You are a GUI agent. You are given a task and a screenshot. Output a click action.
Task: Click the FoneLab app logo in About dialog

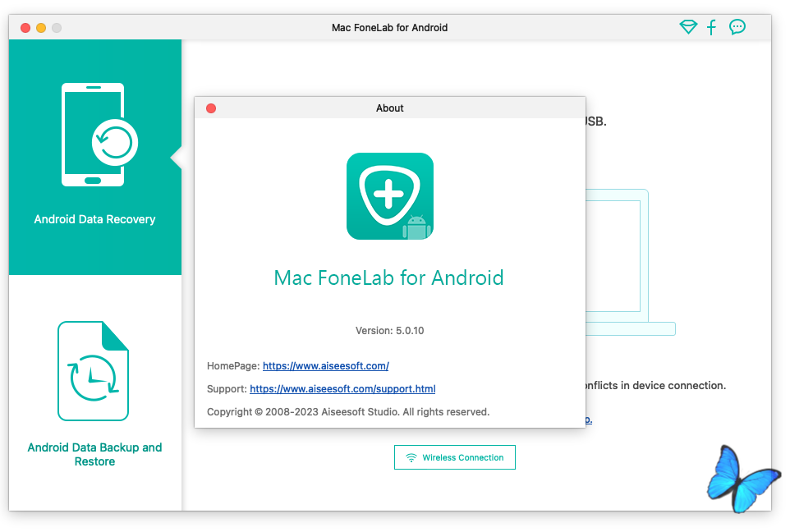390,196
